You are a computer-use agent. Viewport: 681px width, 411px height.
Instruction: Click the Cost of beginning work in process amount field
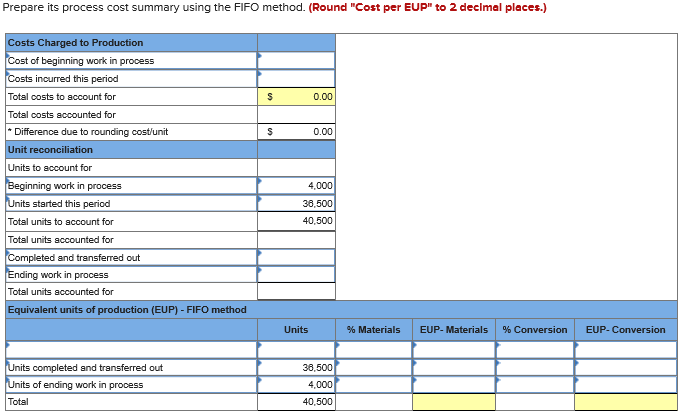296,60
